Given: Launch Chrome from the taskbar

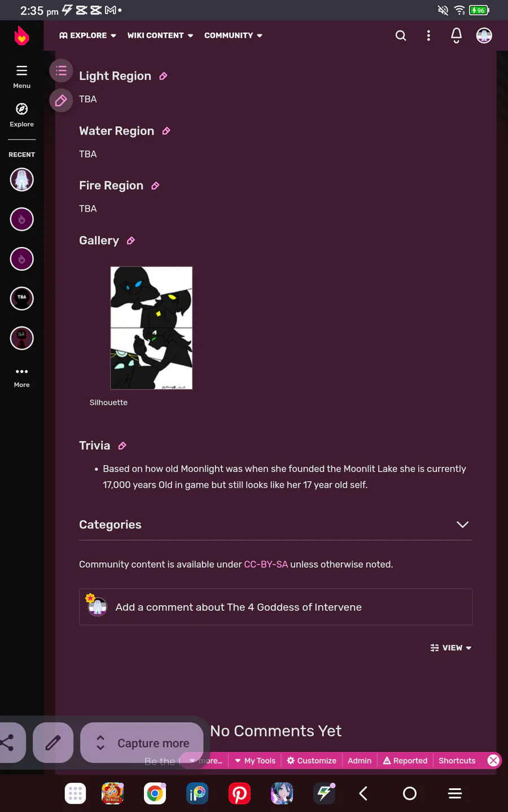Looking at the screenshot, I should 155,793.
